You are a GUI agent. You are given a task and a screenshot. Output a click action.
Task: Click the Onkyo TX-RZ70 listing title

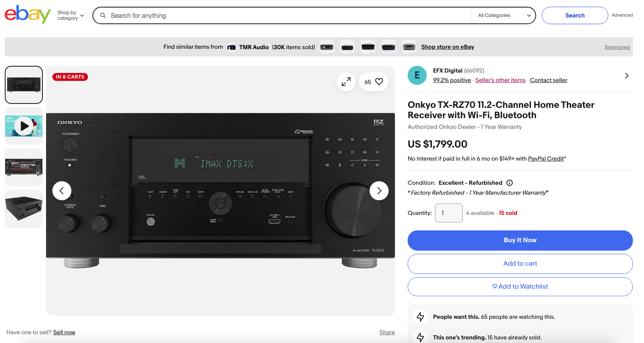[x=501, y=110]
